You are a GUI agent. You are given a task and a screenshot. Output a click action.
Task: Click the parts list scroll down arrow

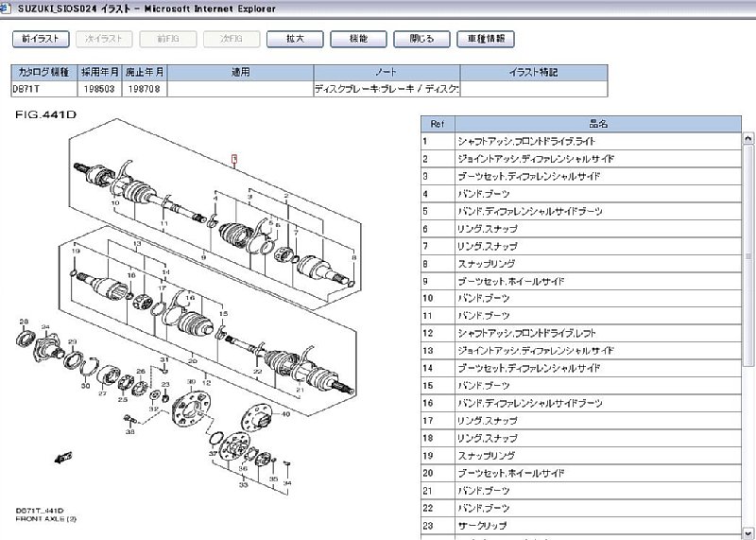(x=748, y=532)
